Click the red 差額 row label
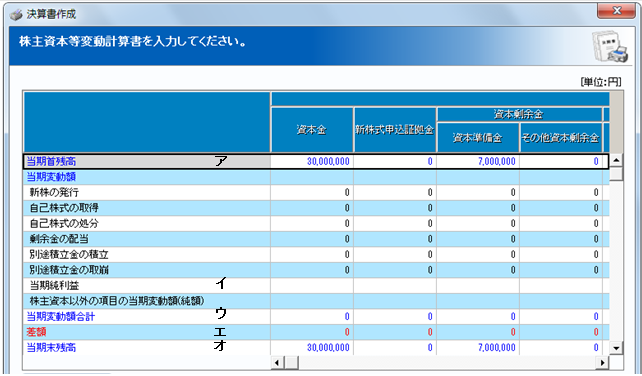The width and height of the screenshot is (642, 376). click(147, 332)
